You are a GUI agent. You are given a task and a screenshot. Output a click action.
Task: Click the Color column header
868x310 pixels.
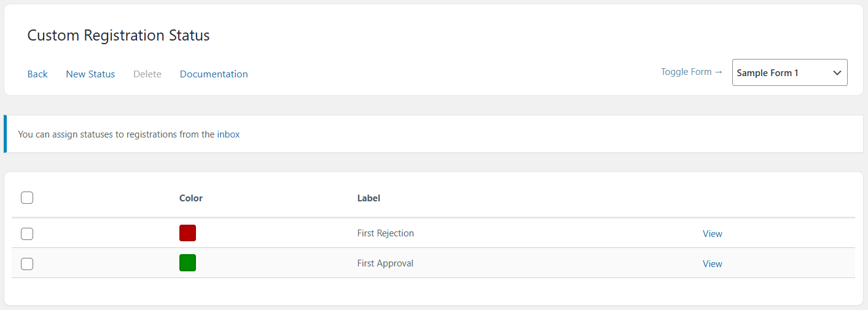(x=190, y=198)
